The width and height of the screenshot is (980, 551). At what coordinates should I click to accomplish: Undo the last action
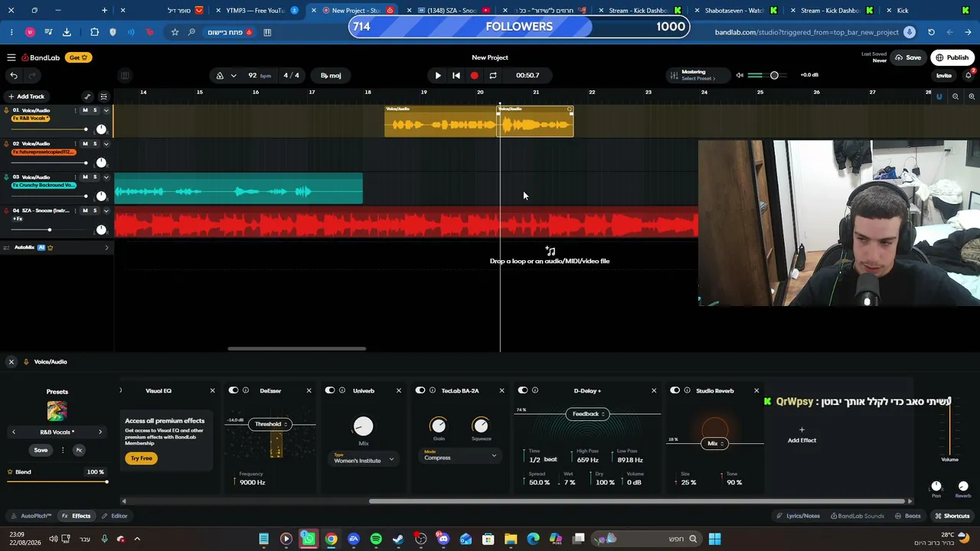point(14,75)
